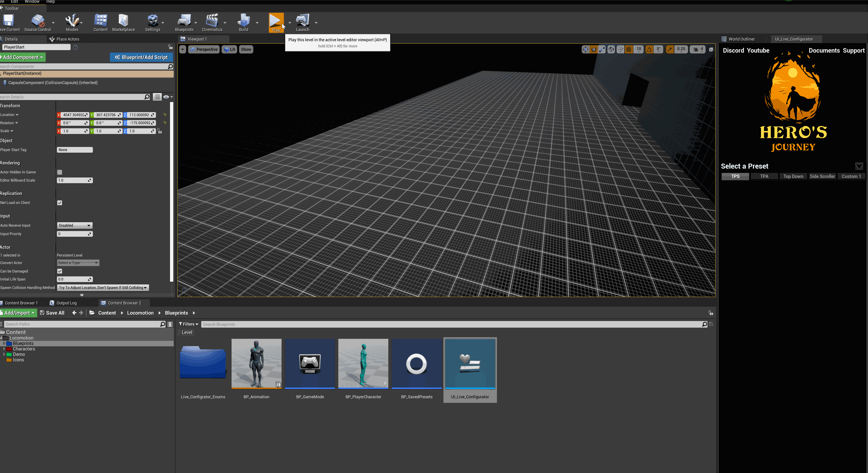This screenshot has height=473, width=868.
Task: Click Blueprint/Add Script button
Action: (x=142, y=57)
